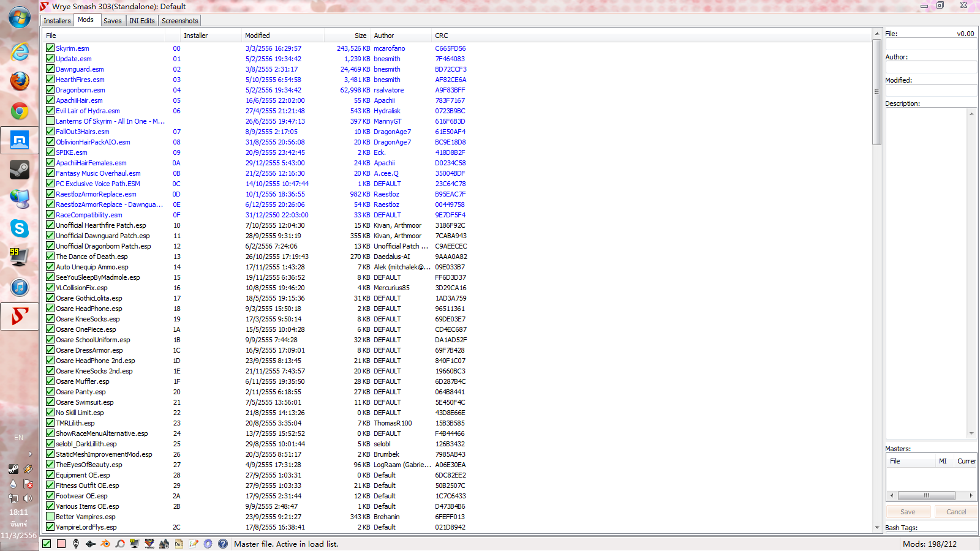
Task: Click inside the Description text box
Action: [x=927, y=274]
